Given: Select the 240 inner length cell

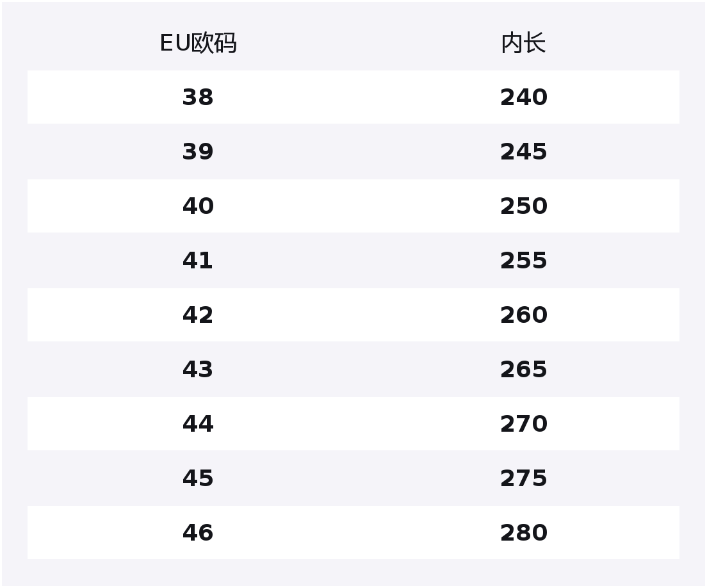Looking at the screenshot, I should [x=523, y=97].
